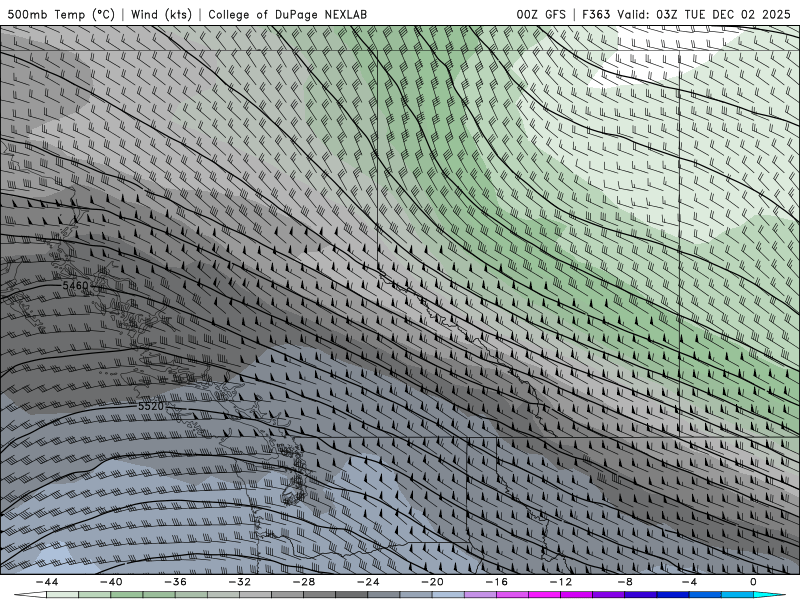Image resolution: width=800 pixels, height=600 pixels.
Task: Click the magenta colorbar swatch right of -16
Action: click(512, 595)
